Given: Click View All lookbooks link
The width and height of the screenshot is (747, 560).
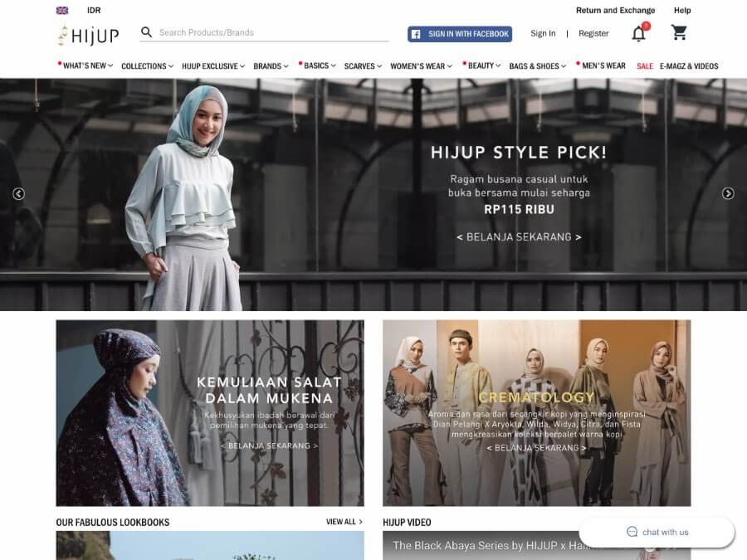Looking at the screenshot, I should (x=344, y=522).
